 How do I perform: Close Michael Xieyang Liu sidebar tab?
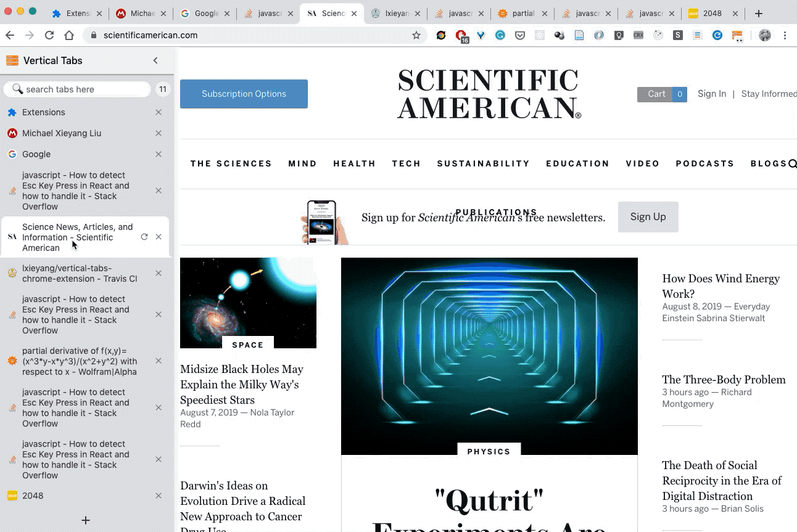[x=159, y=133]
